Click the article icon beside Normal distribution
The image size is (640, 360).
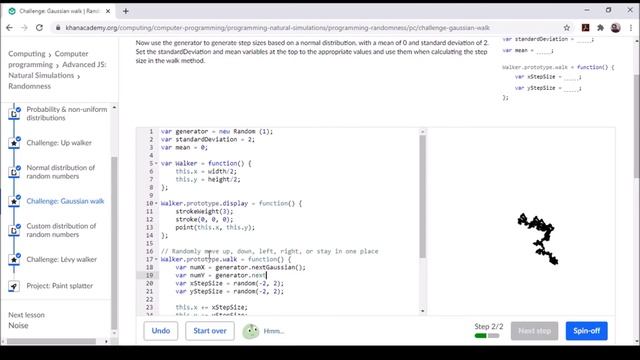(x=14, y=172)
